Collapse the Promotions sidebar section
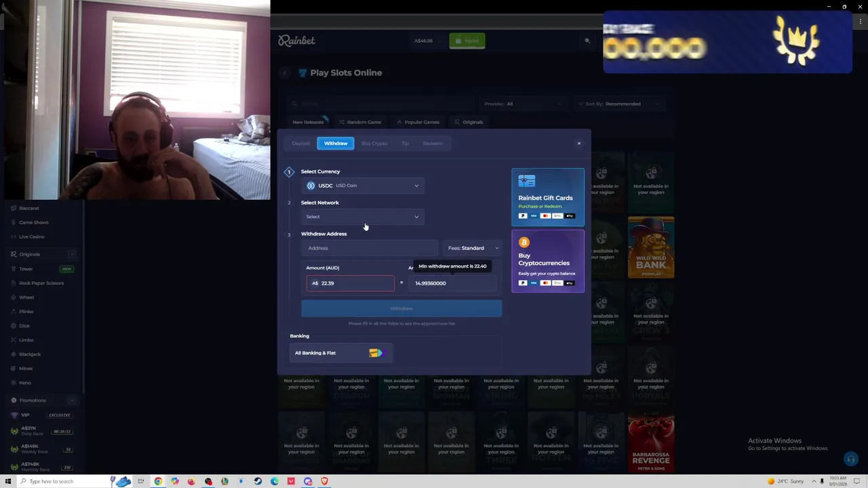Viewport: 868px width, 488px height. pyautogui.click(x=72, y=401)
